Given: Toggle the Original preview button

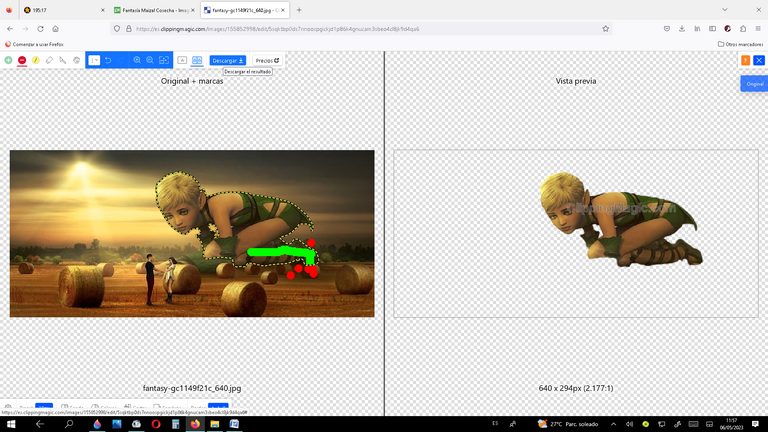Looking at the screenshot, I should pyautogui.click(x=754, y=84).
